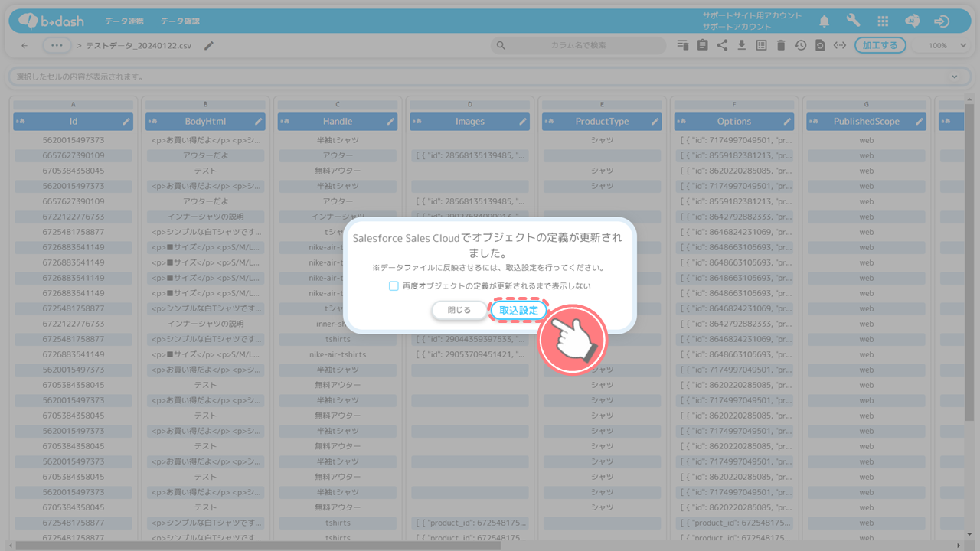This screenshot has height=551, width=980.
Task: Select the Handle column header
Action: tap(338, 121)
